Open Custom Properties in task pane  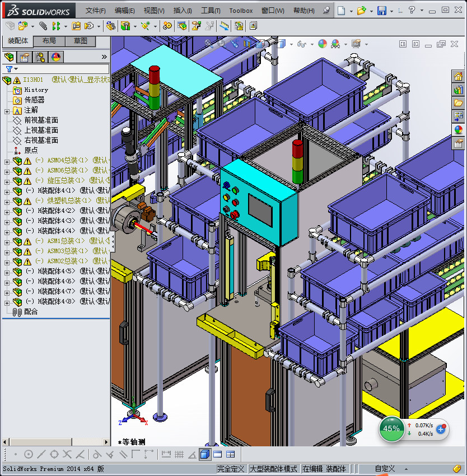click(x=458, y=143)
